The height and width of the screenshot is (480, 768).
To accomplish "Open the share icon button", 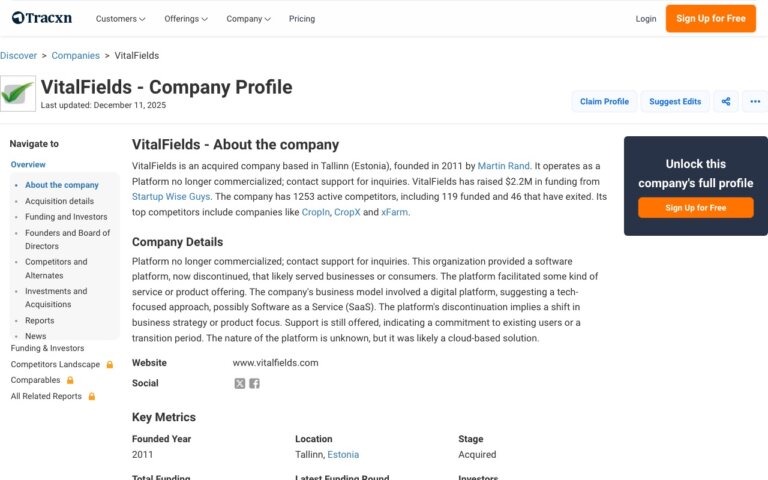I will tap(726, 101).
